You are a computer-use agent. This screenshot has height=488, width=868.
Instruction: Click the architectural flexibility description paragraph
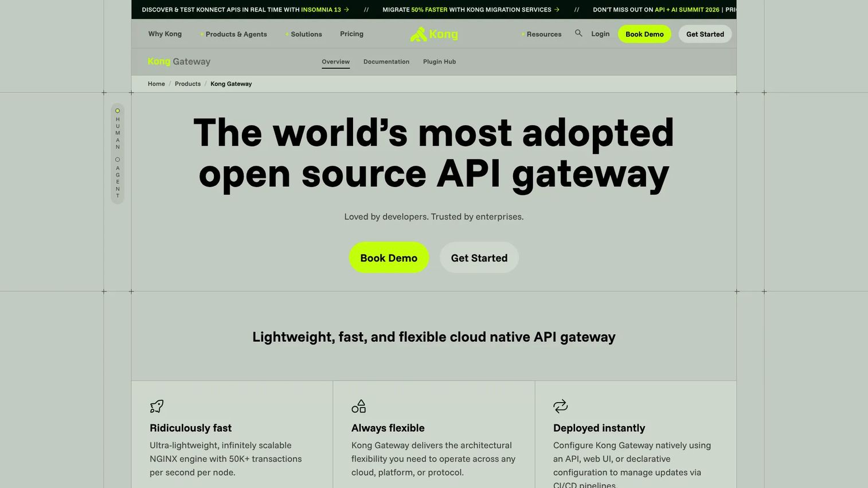[x=433, y=459]
